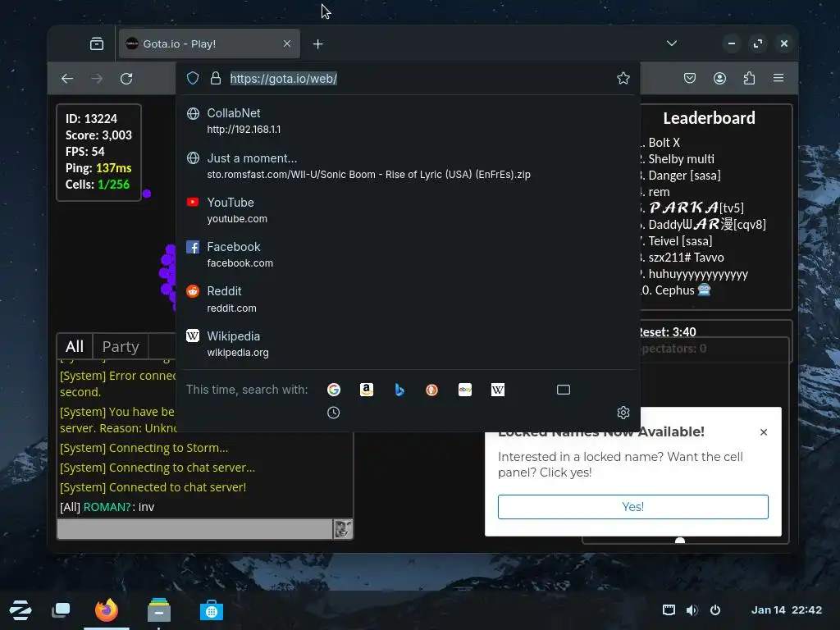Search history with clock icon
This screenshot has height=630, width=840.
(x=333, y=413)
